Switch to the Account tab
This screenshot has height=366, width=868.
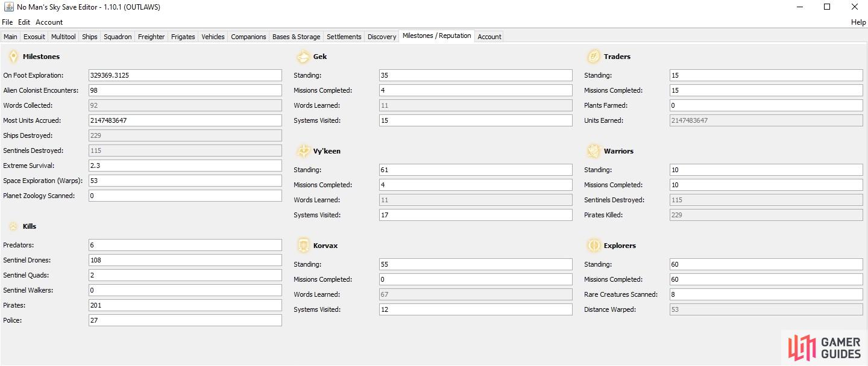[x=489, y=37]
